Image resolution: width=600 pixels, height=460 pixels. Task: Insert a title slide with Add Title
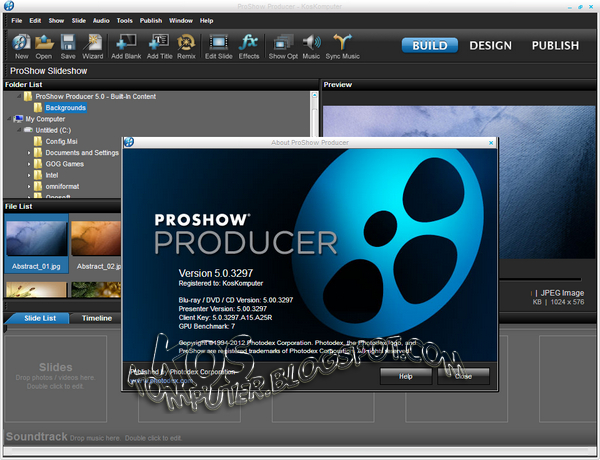[160, 46]
